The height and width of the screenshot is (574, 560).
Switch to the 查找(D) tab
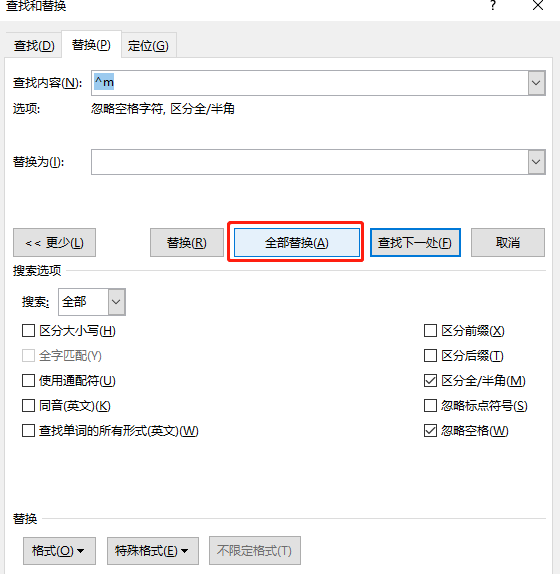coord(34,46)
